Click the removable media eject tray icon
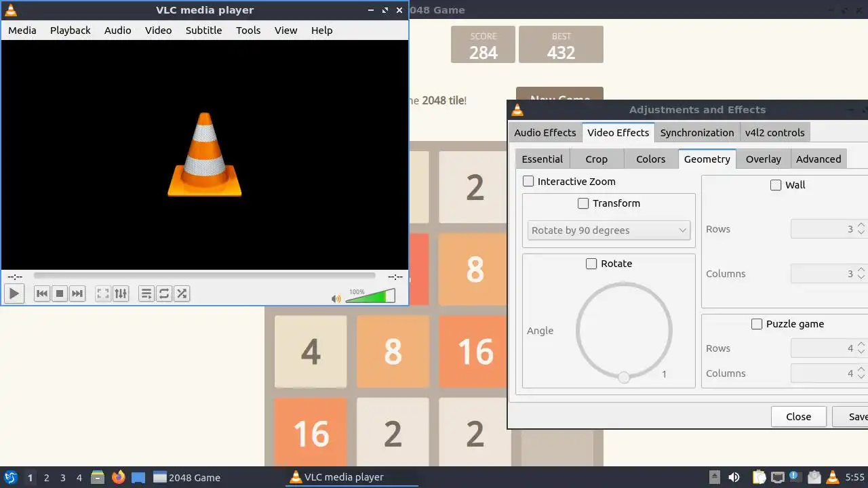868x488 pixels. 714,477
